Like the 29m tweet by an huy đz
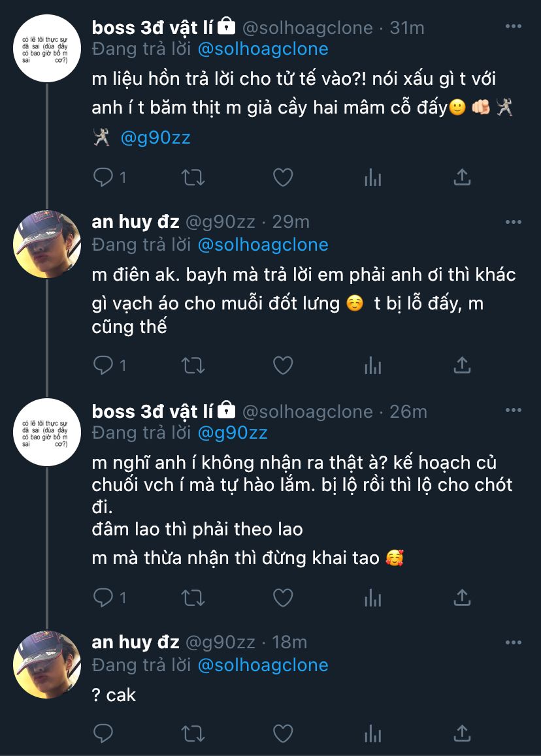Screen dimensions: 541x756 click(x=282, y=365)
